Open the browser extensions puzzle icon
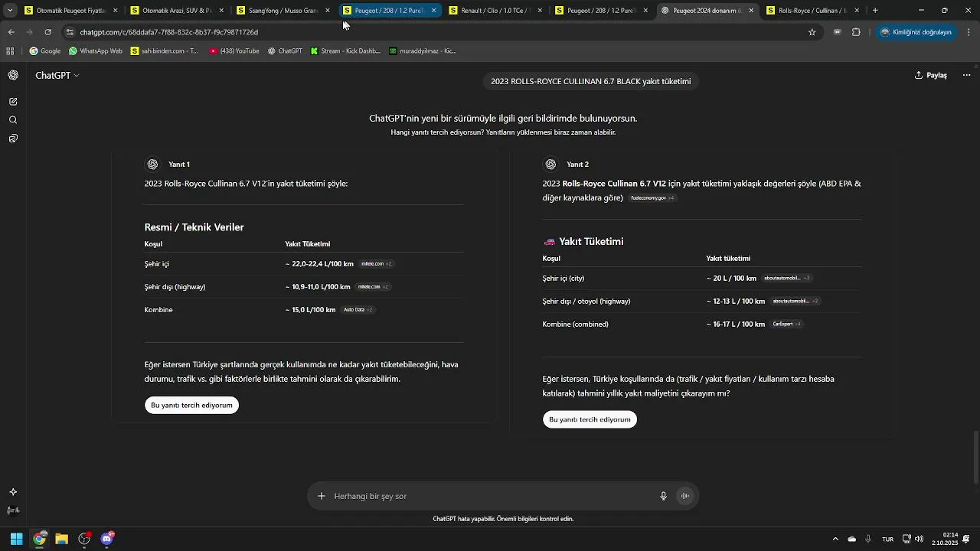The width and height of the screenshot is (980, 551). (x=857, y=32)
